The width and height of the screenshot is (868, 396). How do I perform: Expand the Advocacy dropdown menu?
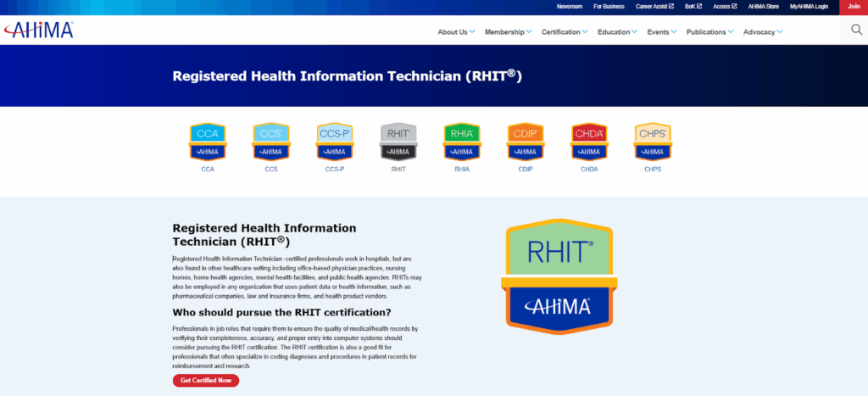coord(763,32)
